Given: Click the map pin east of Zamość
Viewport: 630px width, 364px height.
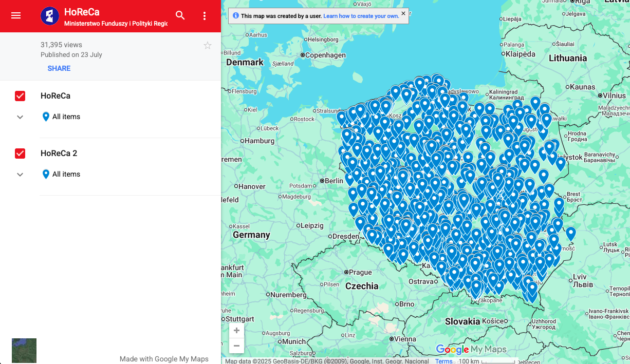Looking at the screenshot, I should (x=570, y=233).
